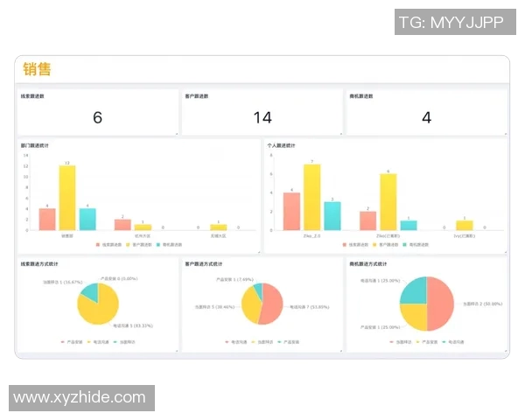Click the 销售 dashboard title
Image resolution: width=525 pixels, height=420 pixels.
(x=37, y=69)
